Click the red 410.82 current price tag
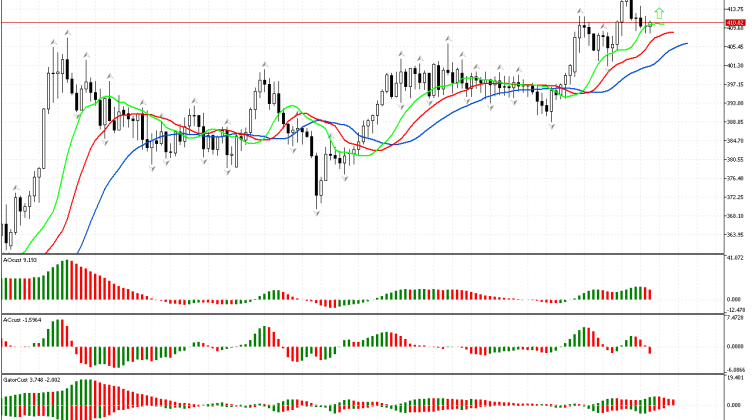Viewport: 752px width, 420px height. click(x=737, y=22)
